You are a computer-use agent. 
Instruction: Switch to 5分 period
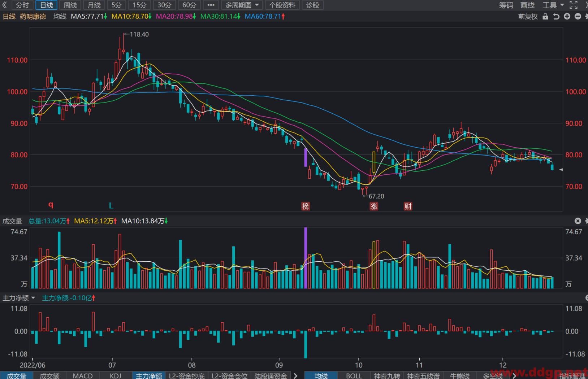117,5
